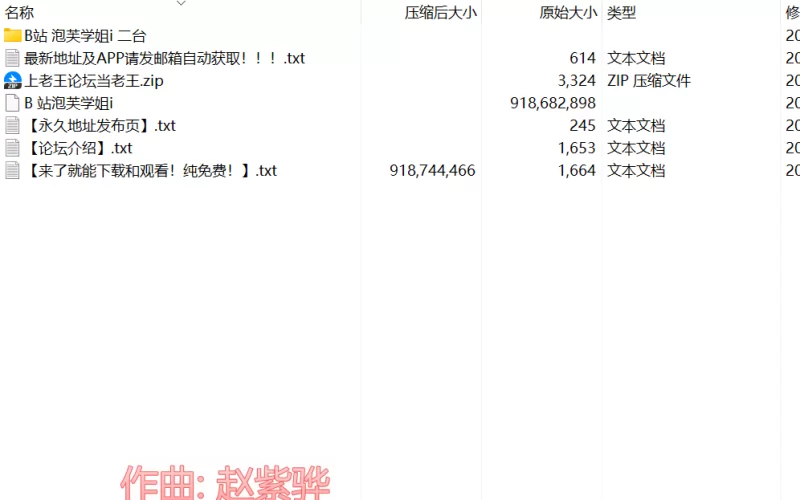This screenshot has width=800, height=500.
Task: Click 文本文档 type in the 614 row
Action: [x=636, y=58]
